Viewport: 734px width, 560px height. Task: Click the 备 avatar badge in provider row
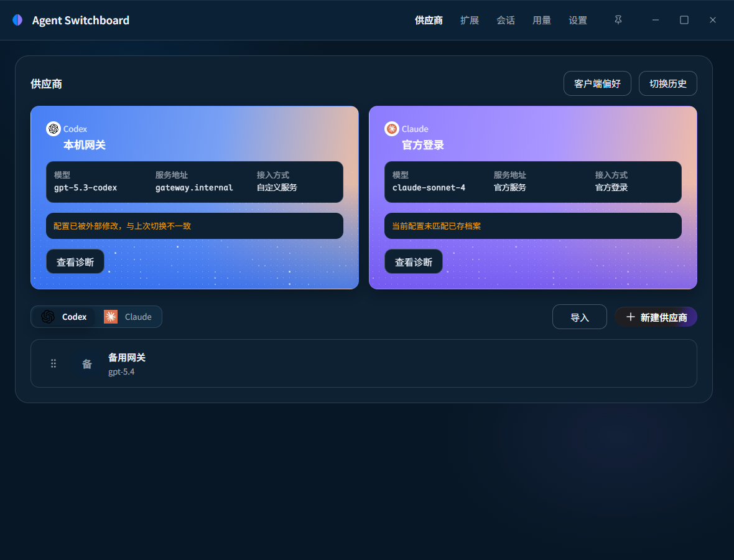[x=87, y=364]
